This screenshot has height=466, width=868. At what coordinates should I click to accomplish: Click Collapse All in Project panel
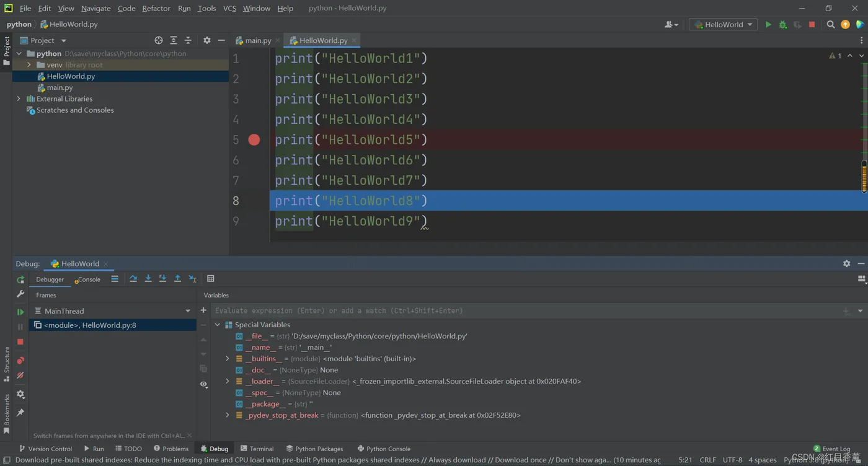[188, 40]
